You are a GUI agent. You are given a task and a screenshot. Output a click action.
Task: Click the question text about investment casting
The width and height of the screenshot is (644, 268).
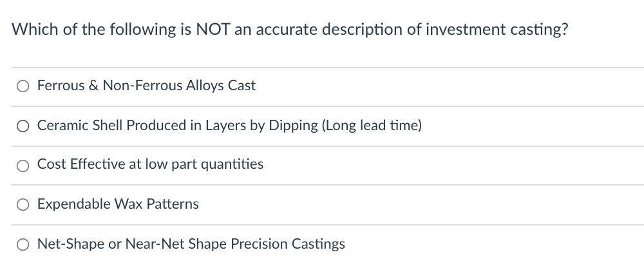click(290, 30)
